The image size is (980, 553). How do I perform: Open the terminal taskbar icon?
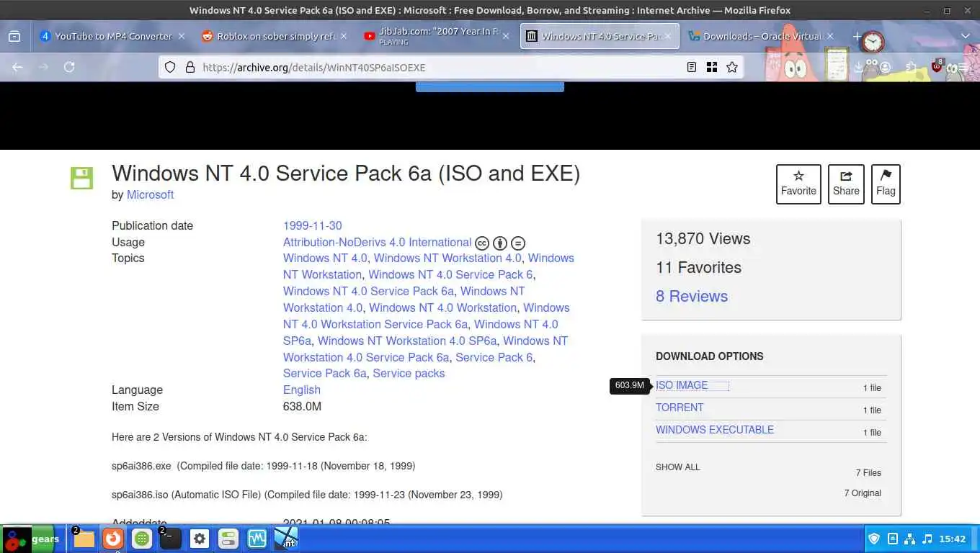(x=171, y=539)
